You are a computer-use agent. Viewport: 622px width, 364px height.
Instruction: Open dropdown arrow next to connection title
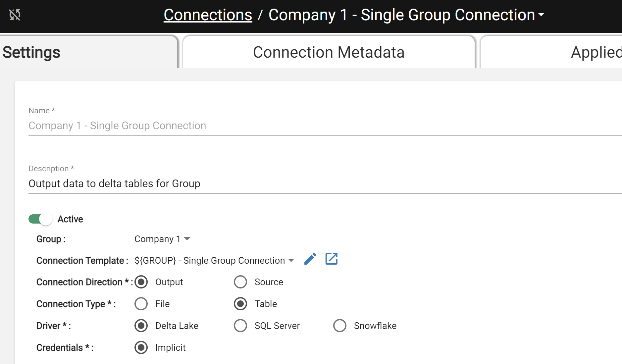click(541, 15)
